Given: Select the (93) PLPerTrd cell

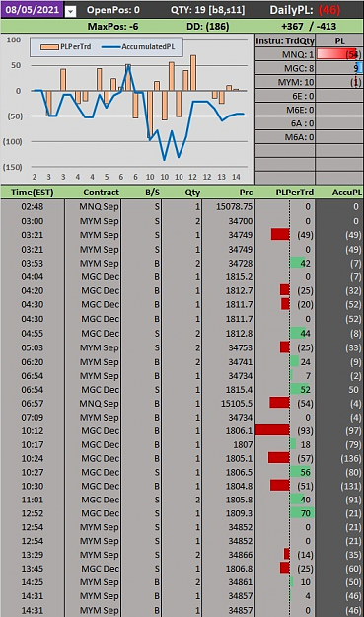Looking at the screenshot, I should click(x=284, y=430).
